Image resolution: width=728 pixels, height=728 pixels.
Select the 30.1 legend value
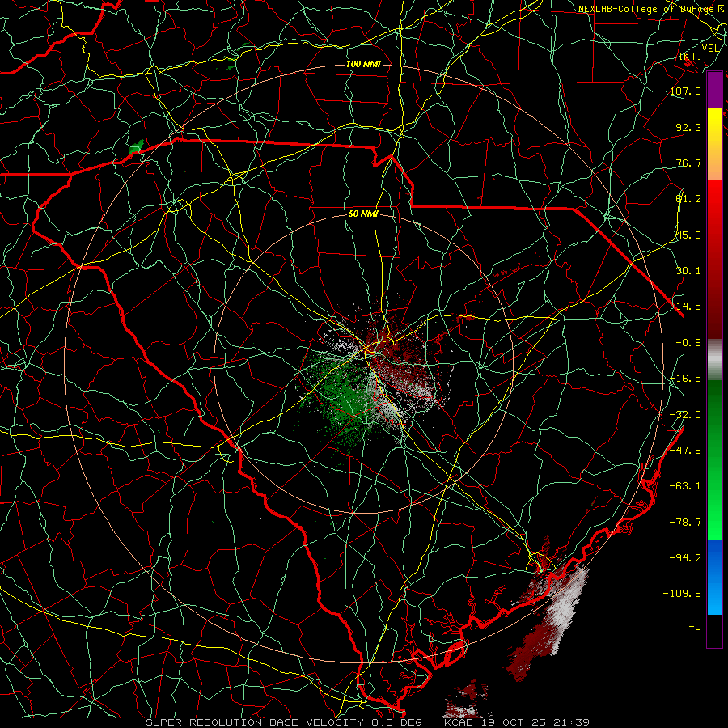click(688, 271)
